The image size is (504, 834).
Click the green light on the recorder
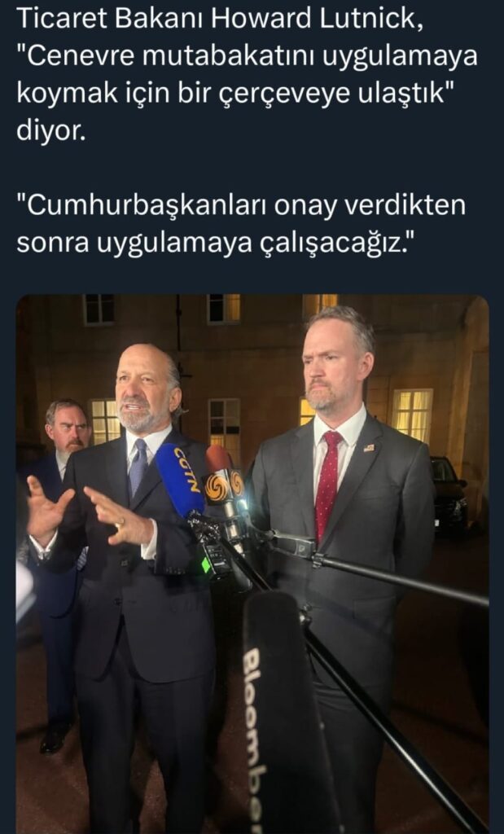(x=206, y=565)
